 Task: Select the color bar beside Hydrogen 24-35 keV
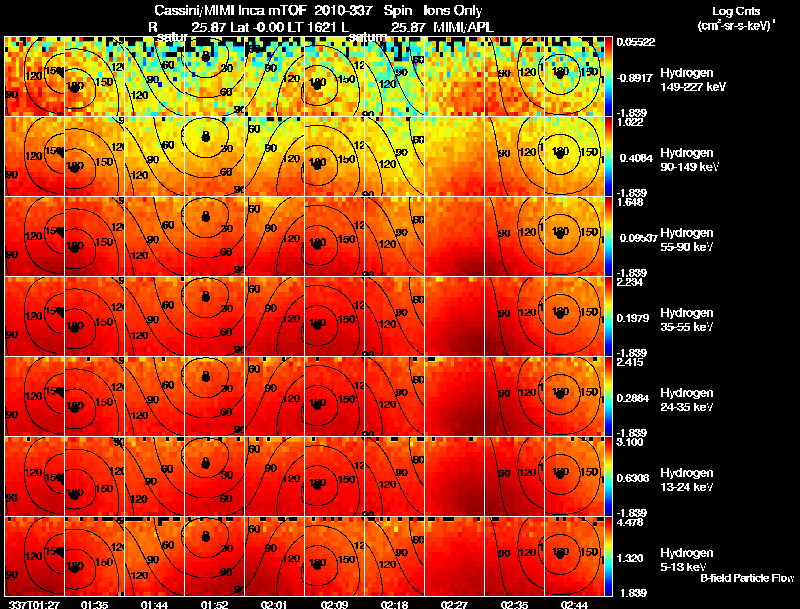click(608, 397)
